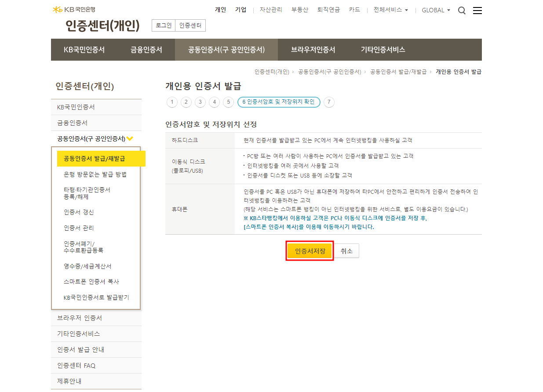Open 브라우저 인증서 in the left sidebar
543x392 pixels.
[x=96, y=318]
